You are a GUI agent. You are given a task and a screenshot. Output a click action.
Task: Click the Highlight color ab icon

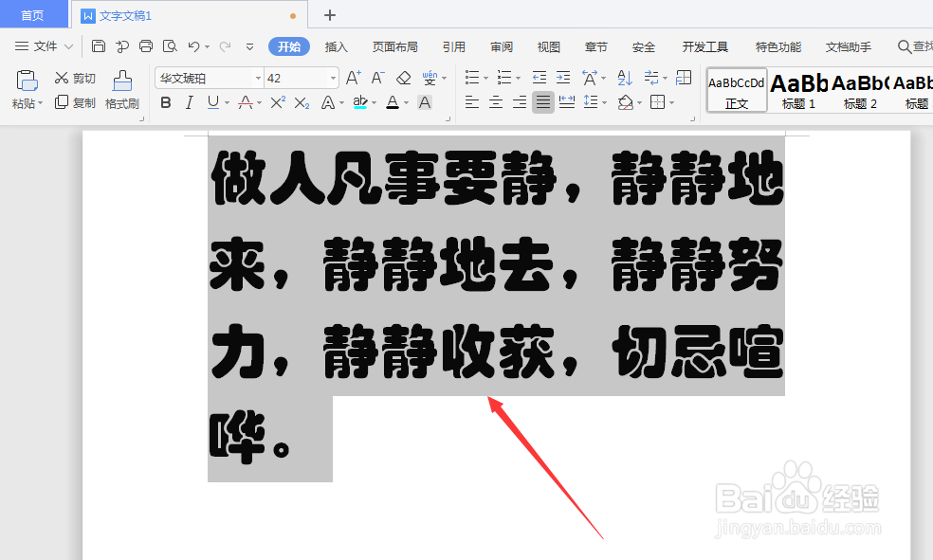[360, 102]
